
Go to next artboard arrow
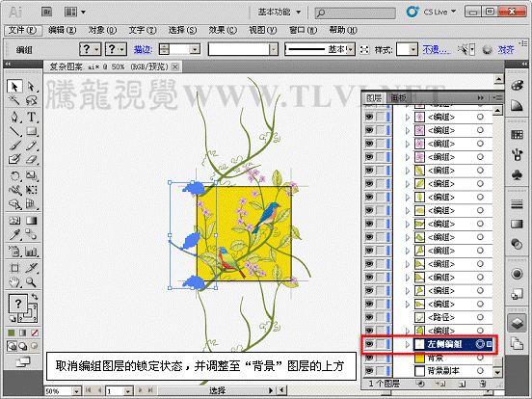pyautogui.click(x=140, y=390)
